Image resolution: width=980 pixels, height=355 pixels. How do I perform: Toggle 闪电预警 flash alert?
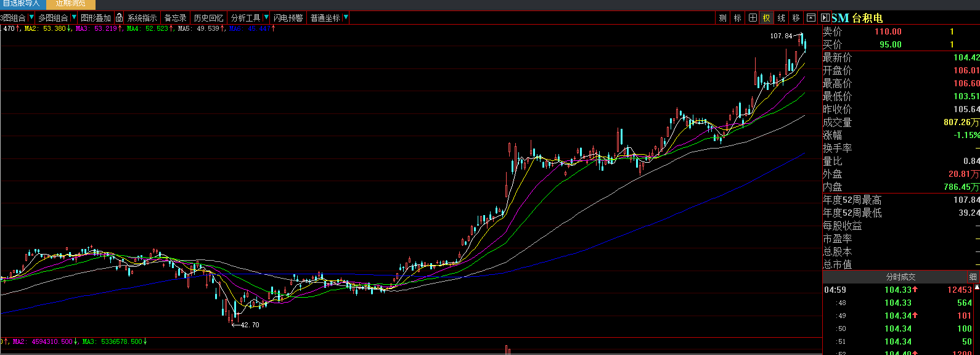[x=288, y=18]
